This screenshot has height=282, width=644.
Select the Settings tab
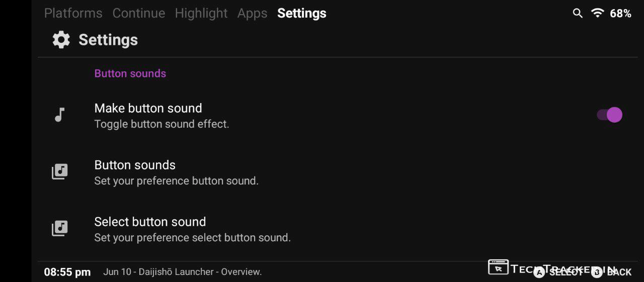coord(302,14)
